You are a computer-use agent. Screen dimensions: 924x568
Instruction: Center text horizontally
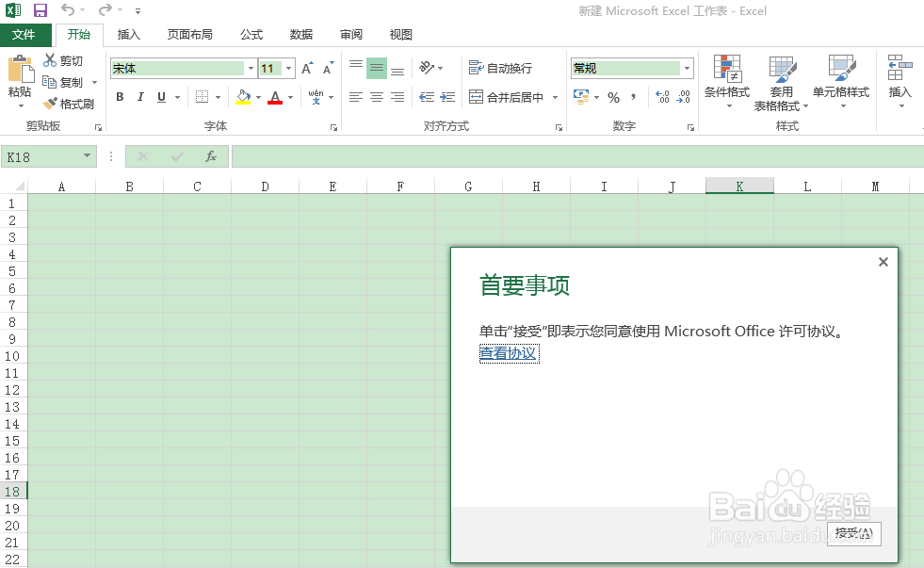tap(377, 97)
